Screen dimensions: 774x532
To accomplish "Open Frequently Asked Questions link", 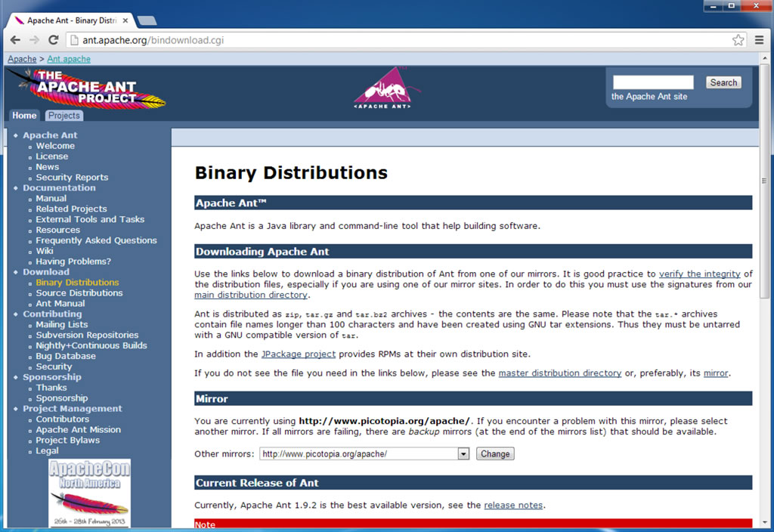I will (x=96, y=240).
